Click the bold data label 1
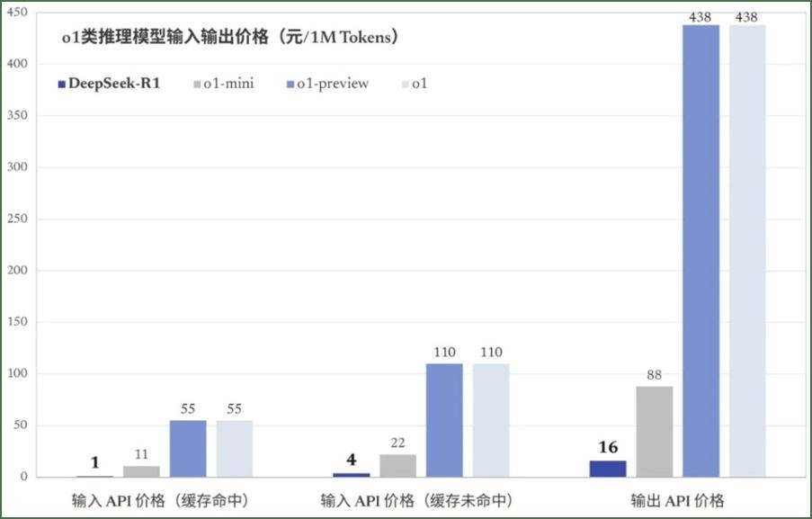The image size is (812, 519). tap(94, 462)
